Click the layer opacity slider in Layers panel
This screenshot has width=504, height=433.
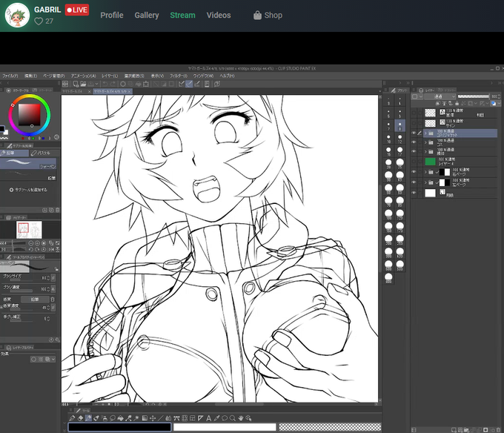(474, 96)
